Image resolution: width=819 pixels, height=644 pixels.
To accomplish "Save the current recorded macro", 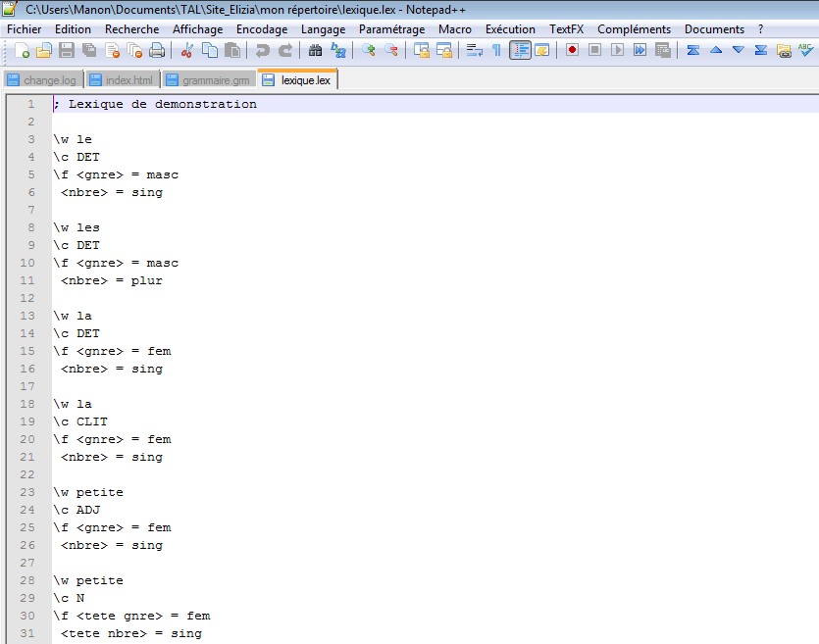I will coord(663,50).
